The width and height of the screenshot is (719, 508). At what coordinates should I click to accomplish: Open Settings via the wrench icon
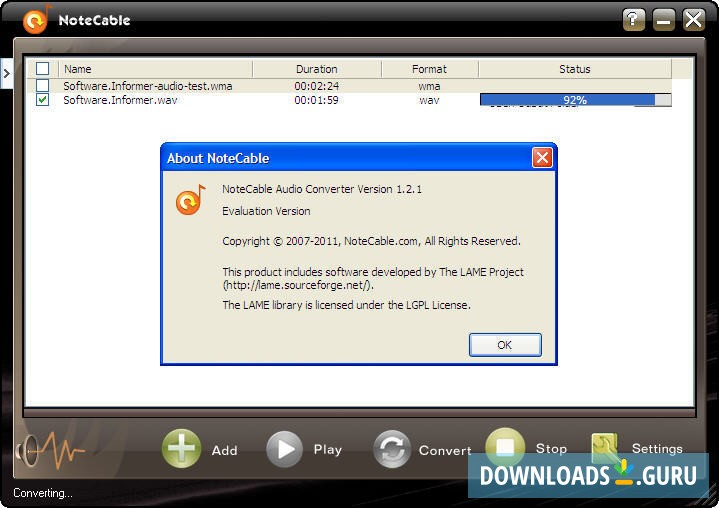tap(605, 447)
